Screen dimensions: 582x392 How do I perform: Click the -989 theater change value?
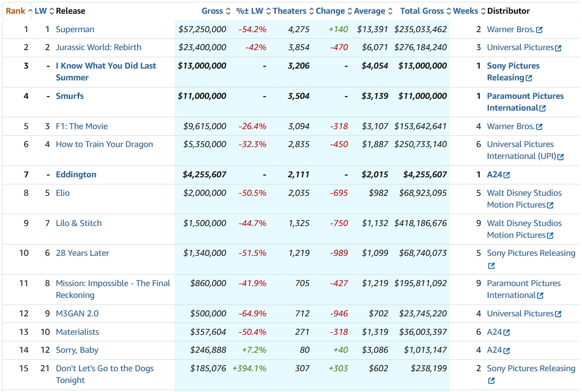coord(339,253)
